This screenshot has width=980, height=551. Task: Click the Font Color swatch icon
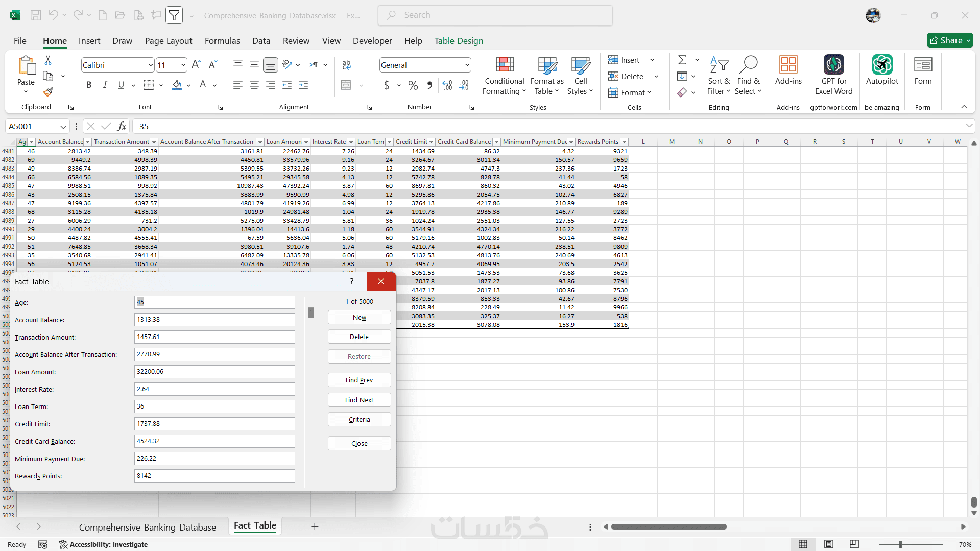[203, 85]
